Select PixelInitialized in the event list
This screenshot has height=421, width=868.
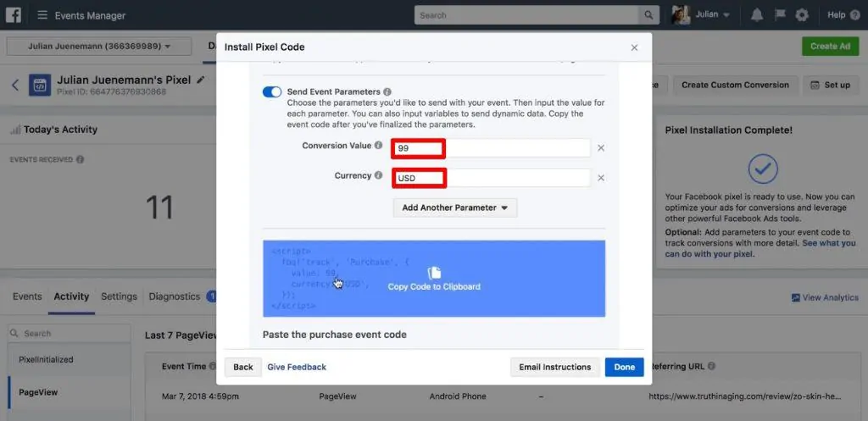70,360
